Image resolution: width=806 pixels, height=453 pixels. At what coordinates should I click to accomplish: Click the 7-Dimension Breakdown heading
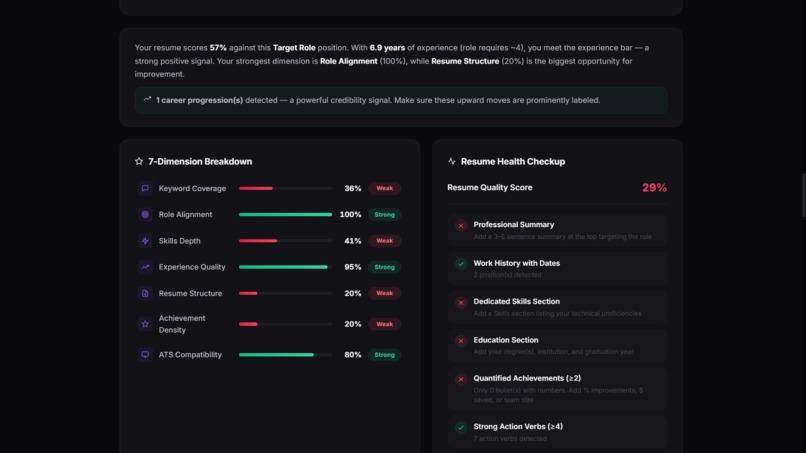point(200,161)
